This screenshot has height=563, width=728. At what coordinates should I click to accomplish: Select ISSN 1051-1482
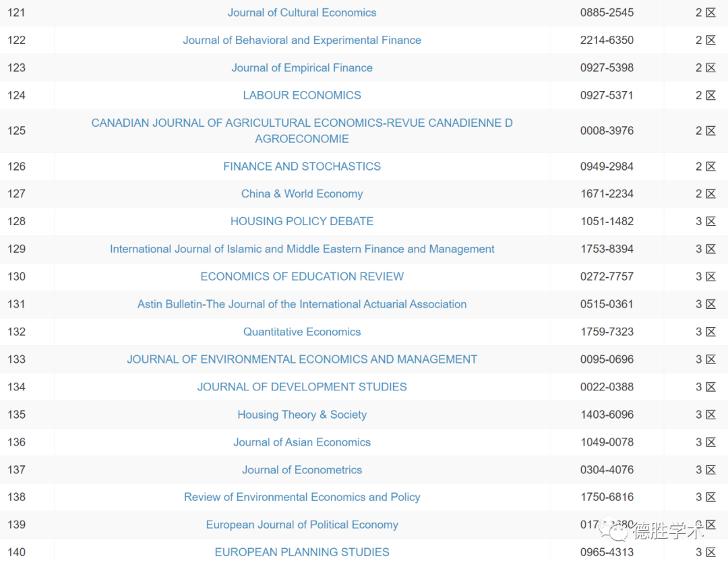607,221
